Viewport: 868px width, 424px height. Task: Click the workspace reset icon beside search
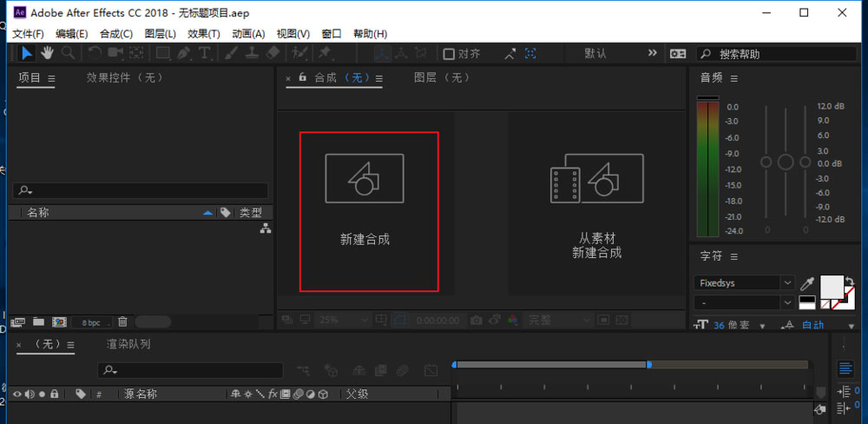coord(678,54)
